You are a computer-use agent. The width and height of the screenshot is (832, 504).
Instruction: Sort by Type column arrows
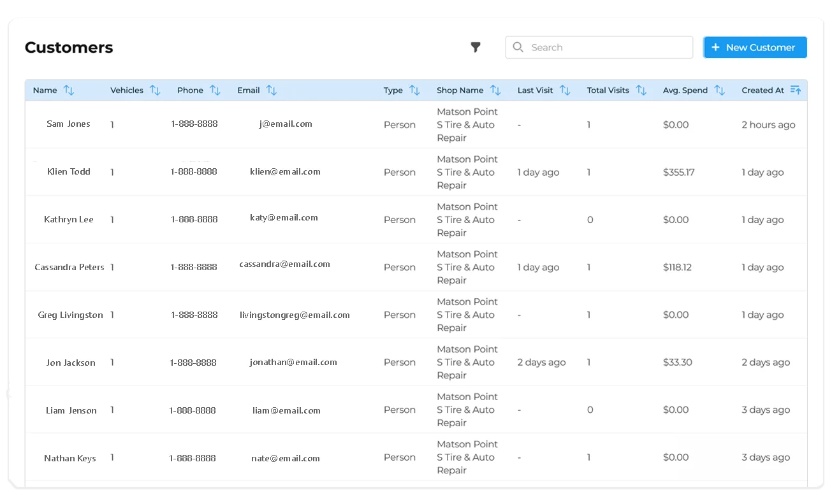[414, 90]
